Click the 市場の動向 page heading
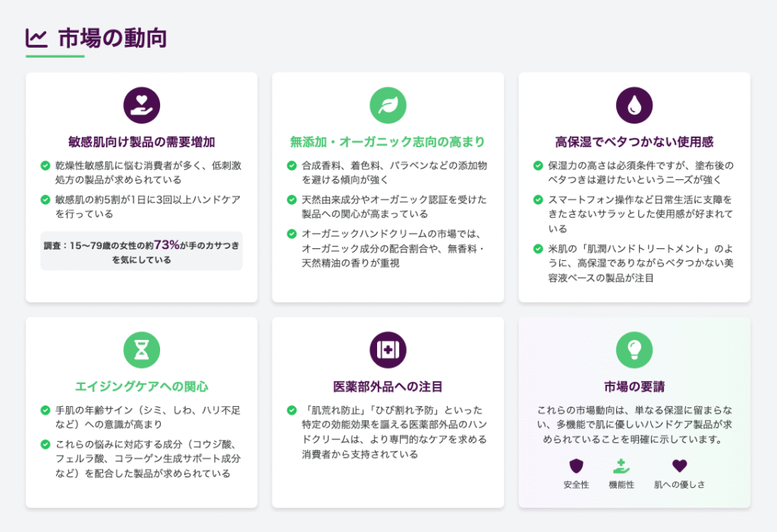This screenshot has height=532, width=777. click(112, 37)
